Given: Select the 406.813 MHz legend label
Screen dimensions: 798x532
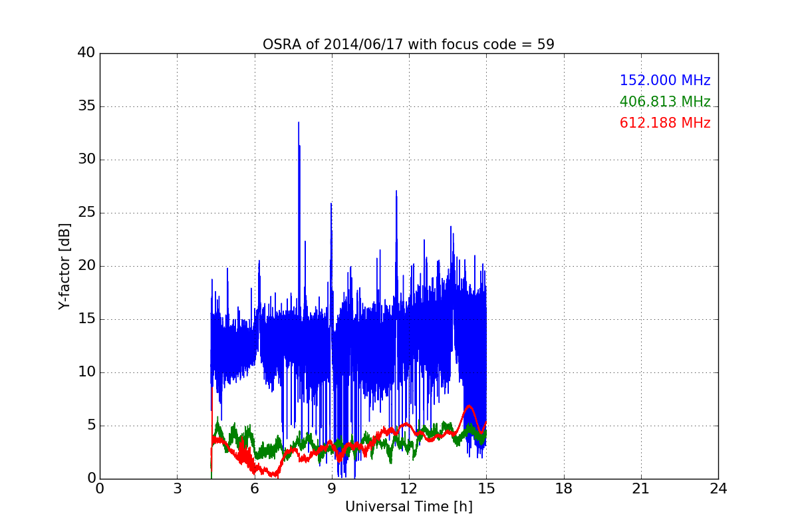Looking at the screenshot, I should (665, 102).
